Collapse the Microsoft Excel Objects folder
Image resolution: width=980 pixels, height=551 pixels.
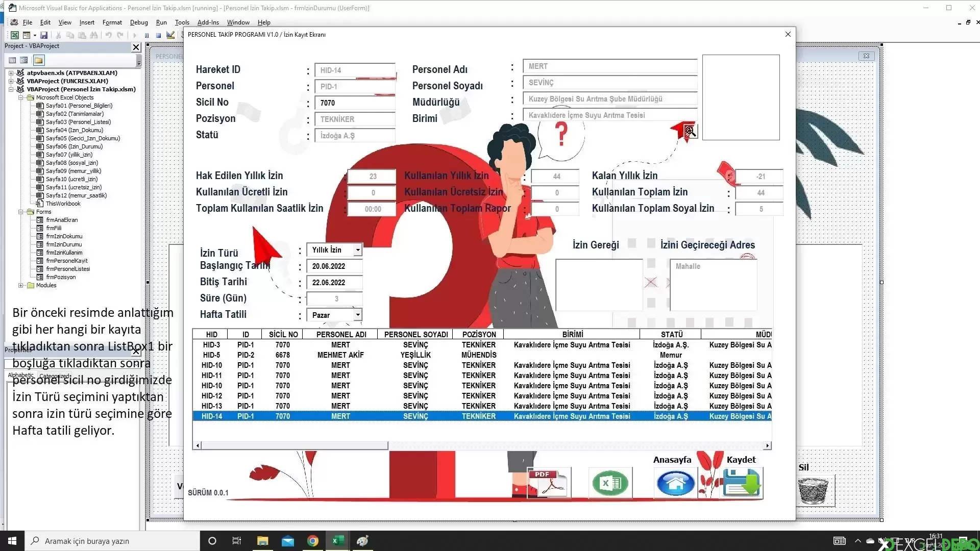(x=20, y=97)
